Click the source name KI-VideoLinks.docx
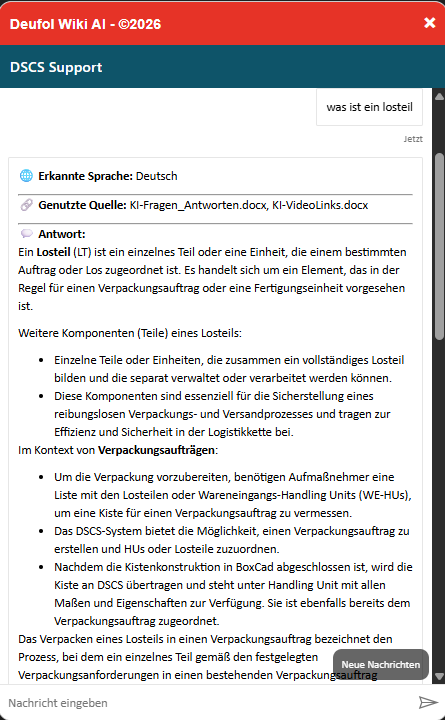The width and height of the screenshot is (445, 720). tap(320, 205)
